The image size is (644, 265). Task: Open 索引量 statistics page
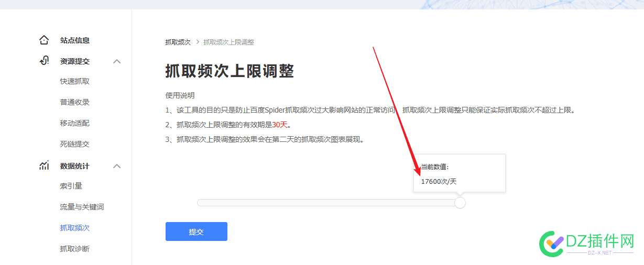pos(71,186)
